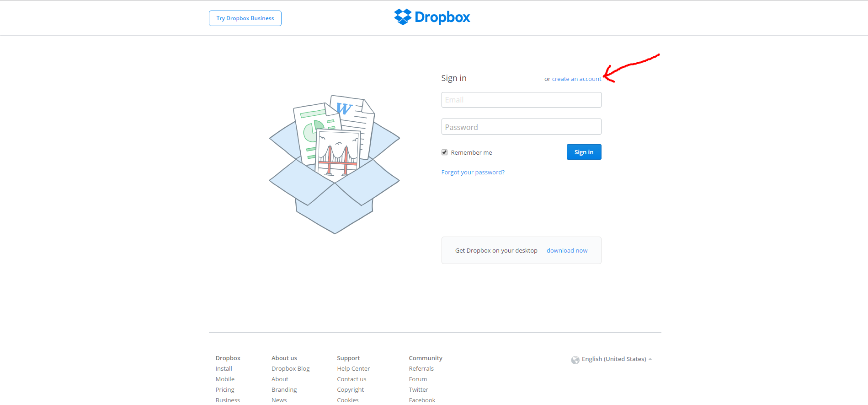Click the open box illustration
Viewport: 868px width, 405px height.
coord(335,165)
